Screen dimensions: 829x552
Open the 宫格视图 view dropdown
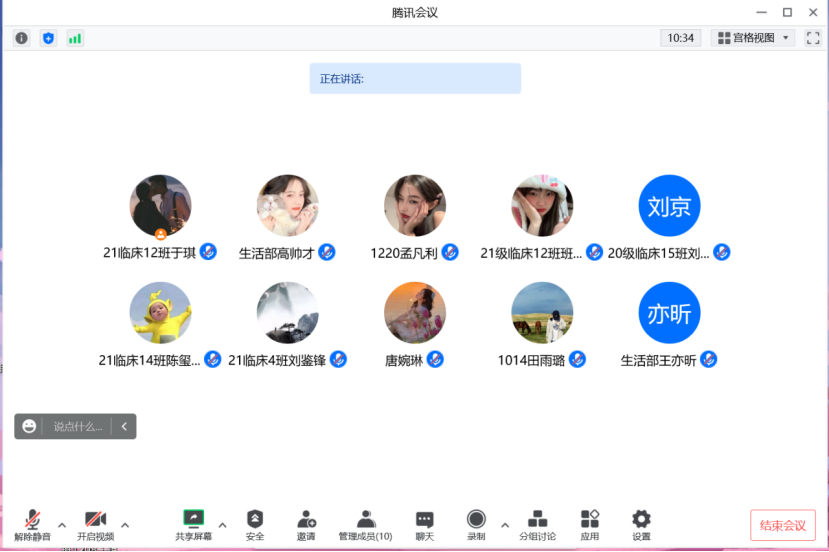(753, 38)
